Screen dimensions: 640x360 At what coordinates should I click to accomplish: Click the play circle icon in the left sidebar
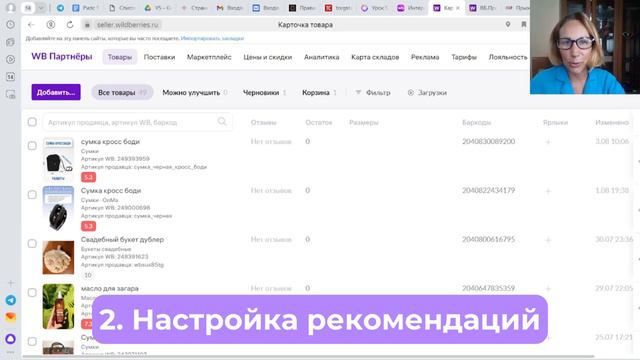11,60
